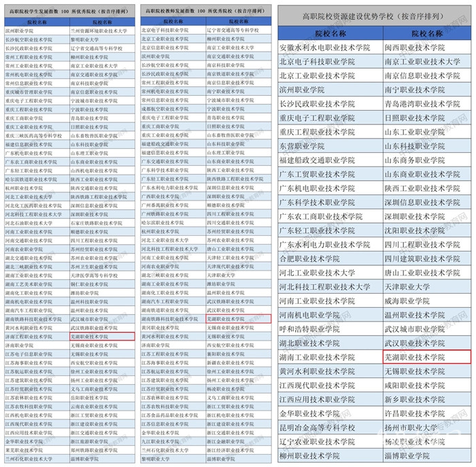The height and width of the screenshot is (467, 476).
Task: Select 浙江旅游职业学院 cell
Action: (x=102, y=442)
